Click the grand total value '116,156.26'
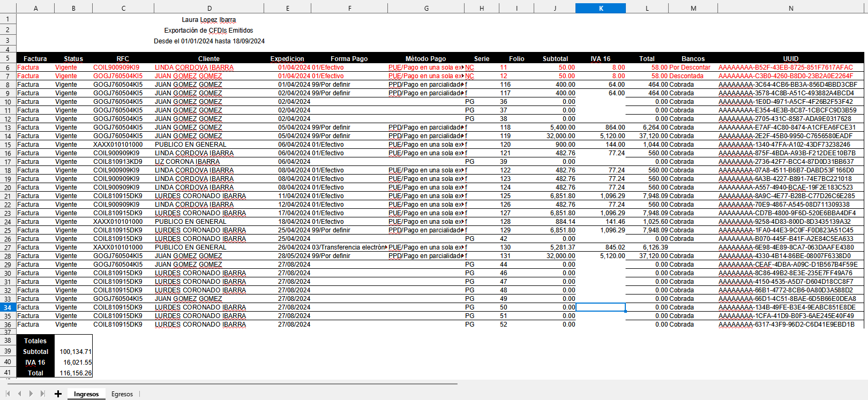Image resolution: width=868 pixels, height=400 pixels. click(x=73, y=373)
